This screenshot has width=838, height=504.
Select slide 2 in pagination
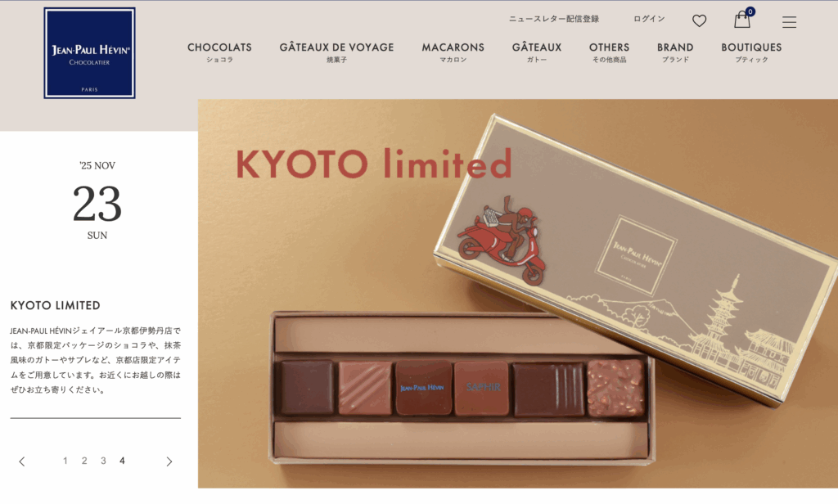(84, 461)
